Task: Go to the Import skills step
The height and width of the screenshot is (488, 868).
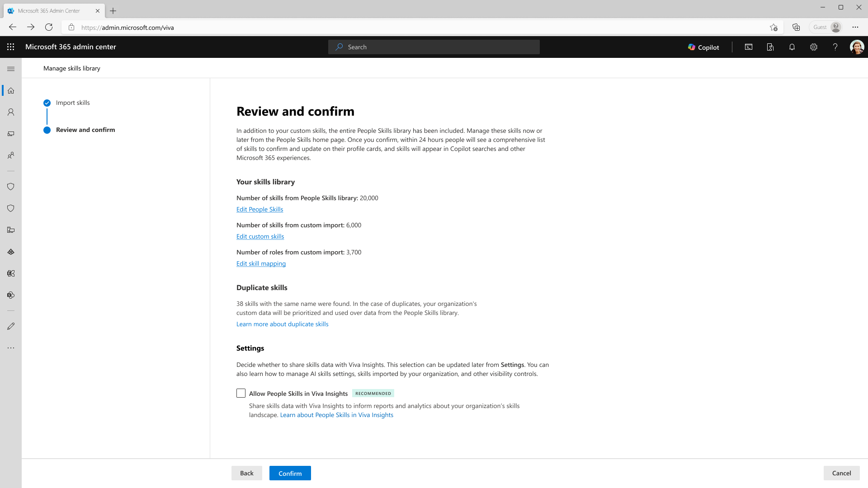Action: [x=73, y=103]
